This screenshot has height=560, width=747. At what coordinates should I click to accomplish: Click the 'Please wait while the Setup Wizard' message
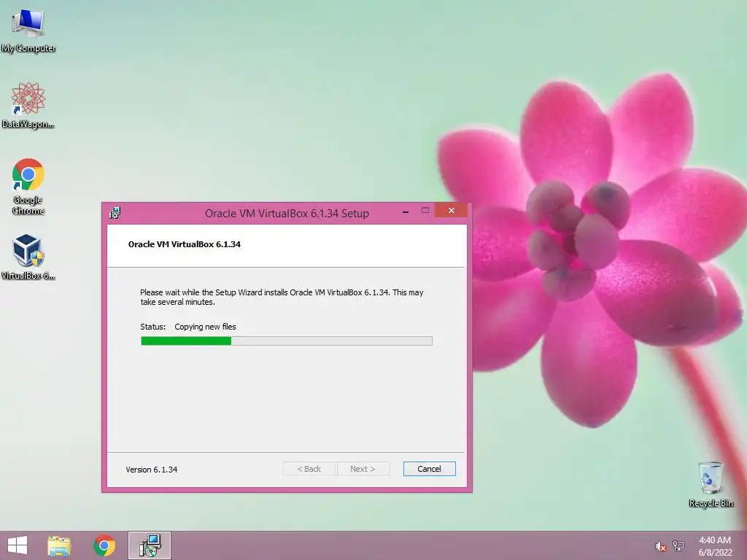point(282,297)
